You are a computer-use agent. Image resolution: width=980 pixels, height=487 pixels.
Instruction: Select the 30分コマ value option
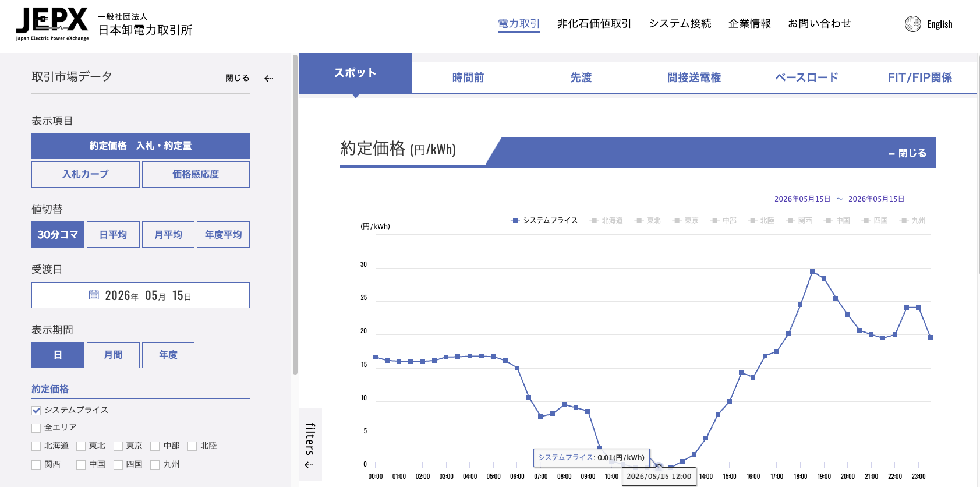pyautogui.click(x=58, y=235)
